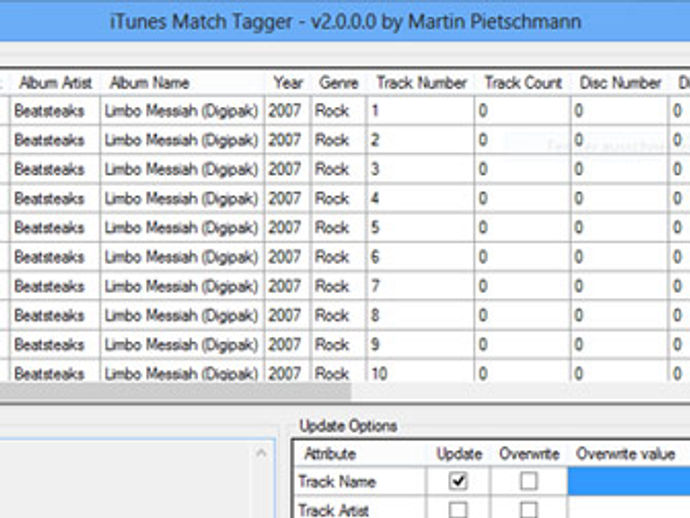
Task: Click the Track Name overwrite value field
Action: tap(629, 481)
